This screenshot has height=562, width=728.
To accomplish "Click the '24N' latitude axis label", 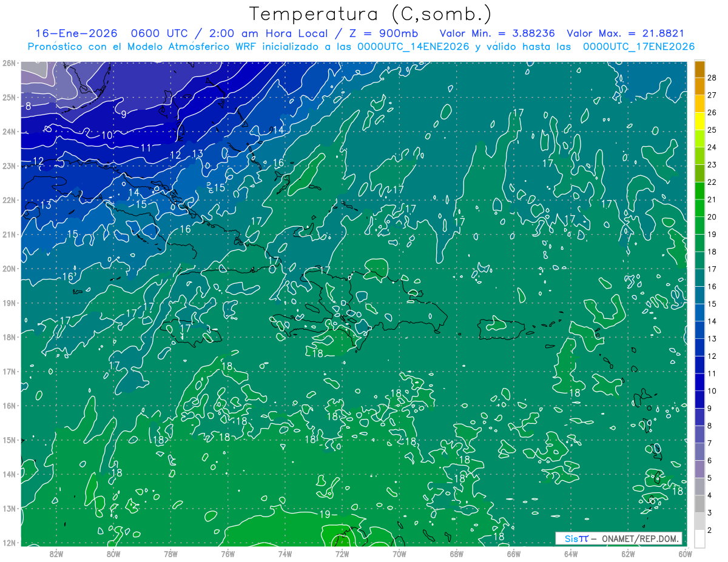I will click(9, 132).
